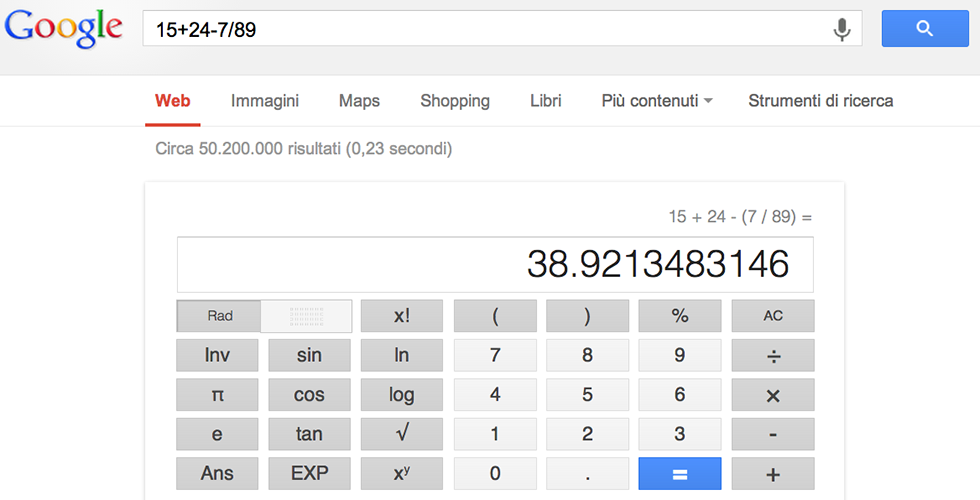Open the Strumenti di ricerca options

[x=820, y=101]
